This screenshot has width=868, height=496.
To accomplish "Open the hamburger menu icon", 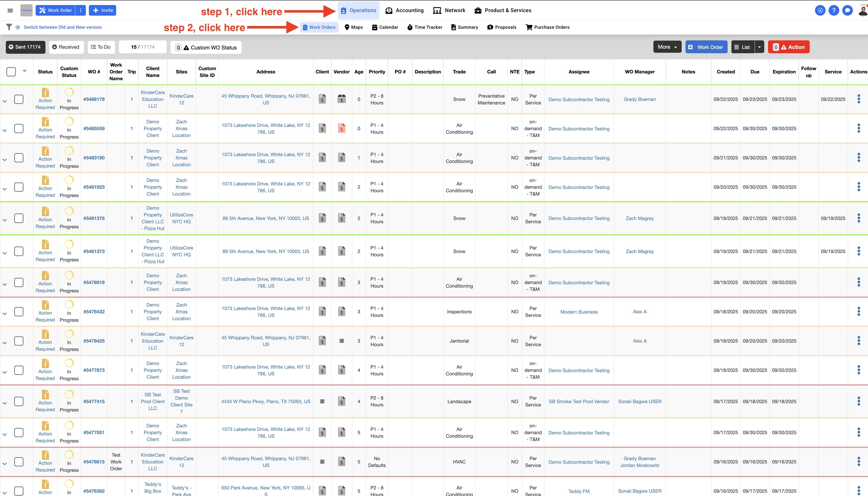I will pos(10,10).
